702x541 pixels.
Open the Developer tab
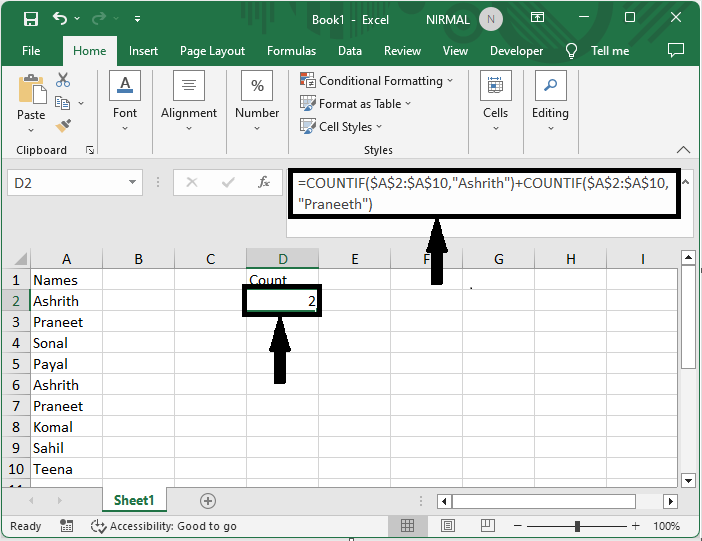pos(516,51)
